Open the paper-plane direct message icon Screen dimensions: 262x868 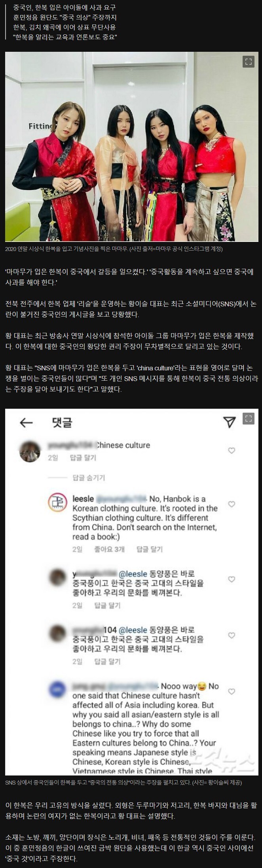tap(230, 422)
